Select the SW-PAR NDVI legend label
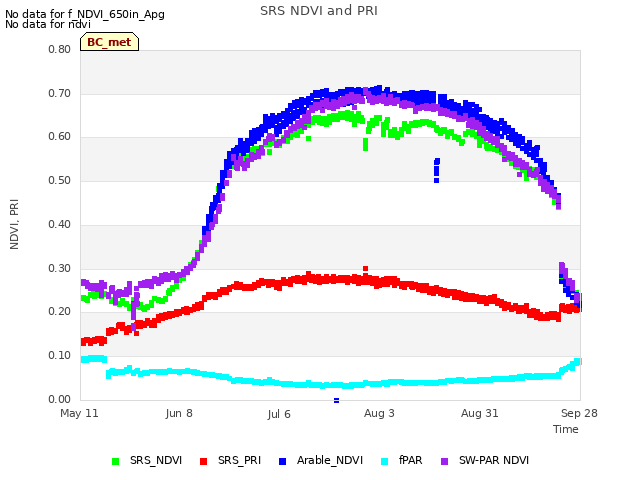640x480 pixels. [494, 460]
